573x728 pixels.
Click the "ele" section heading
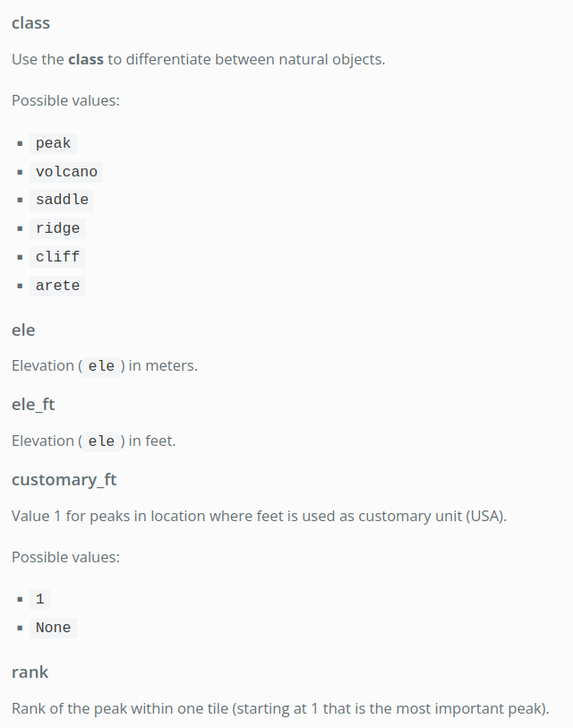pos(23,330)
